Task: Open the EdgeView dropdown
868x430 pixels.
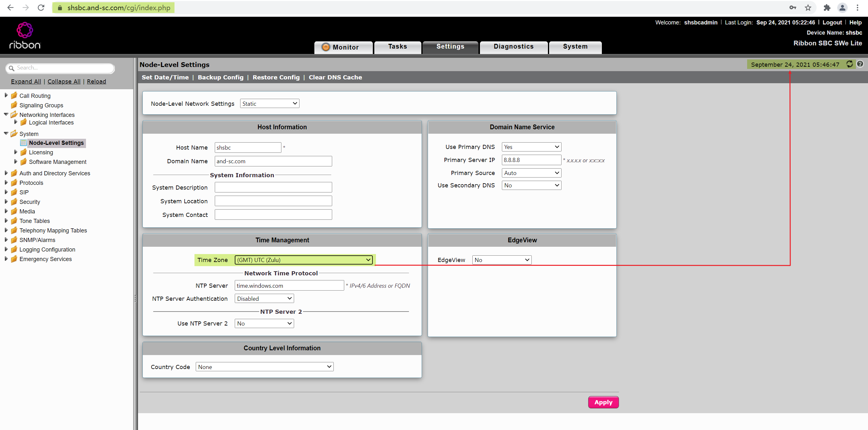Action: [x=502, y=260]
